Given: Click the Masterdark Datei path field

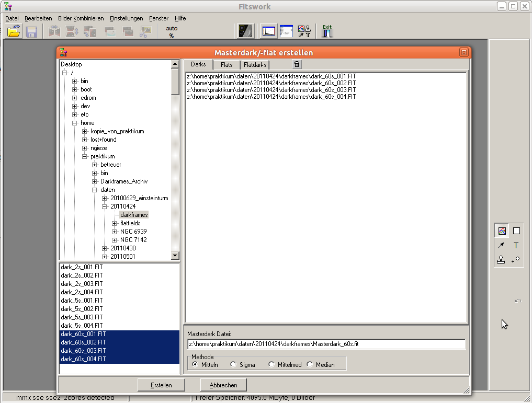Looking at the screenshot, I should coord(326,344).
